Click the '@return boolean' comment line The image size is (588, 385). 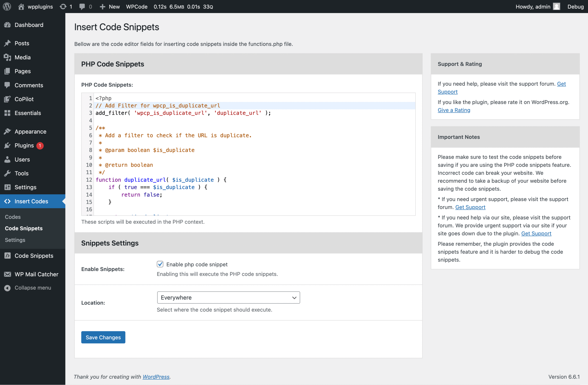tap(126, 165)
